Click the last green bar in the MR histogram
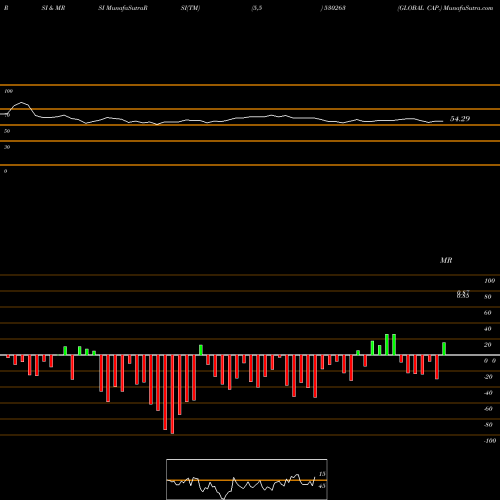This screenshot has width=500, height=500. click(x=444, y=349)
